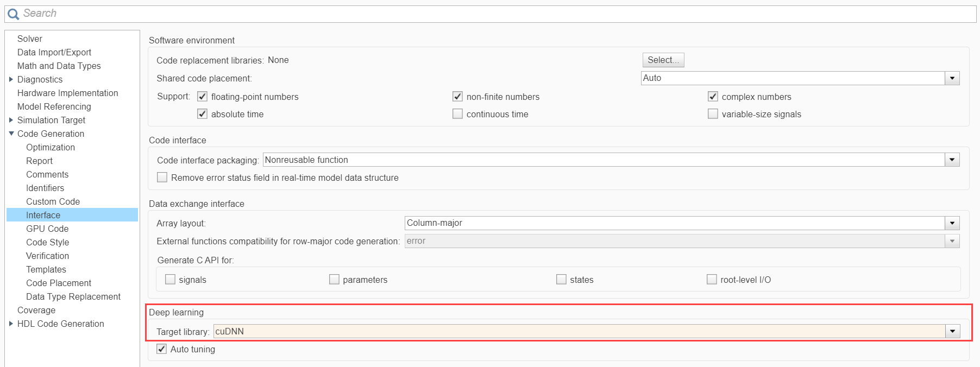Click the search magnifier icon

(x=13, y=14)
